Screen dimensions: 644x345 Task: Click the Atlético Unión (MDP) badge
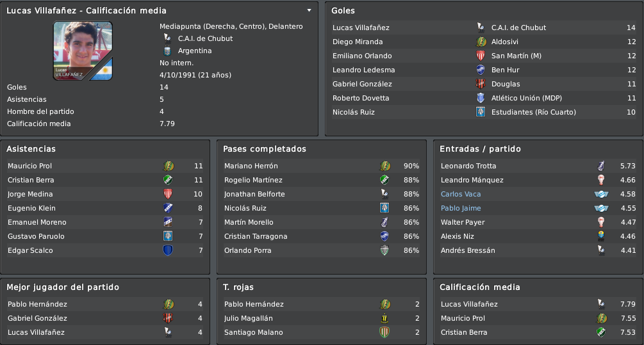481,98
